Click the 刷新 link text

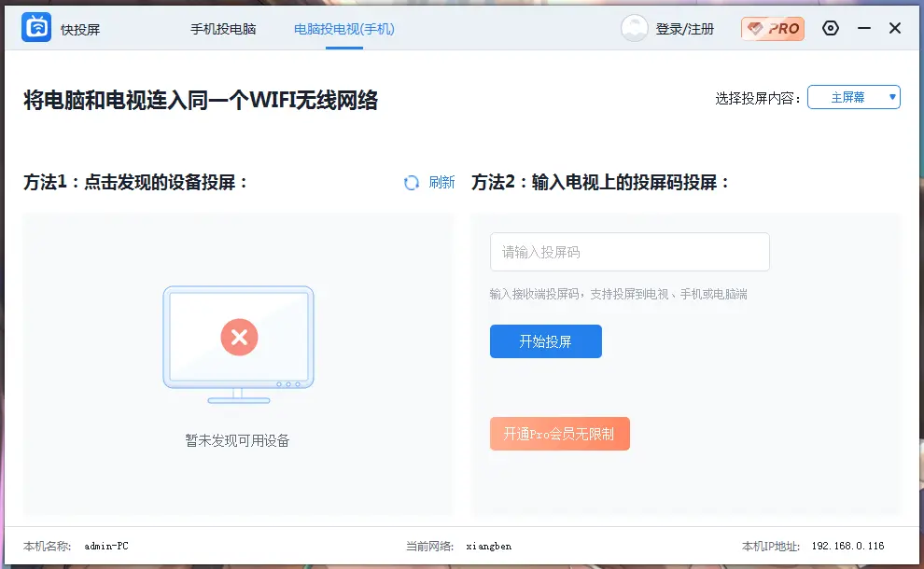441,183
